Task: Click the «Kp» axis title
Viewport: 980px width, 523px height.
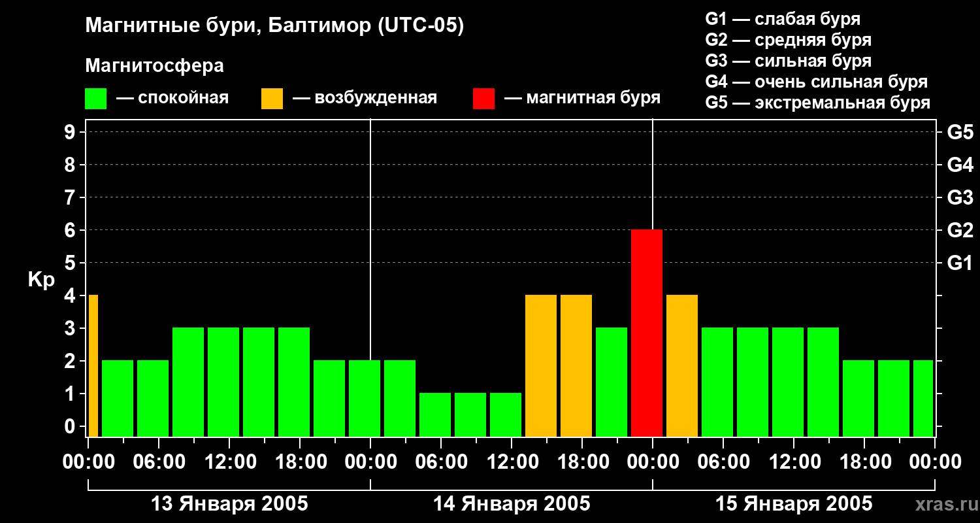Action: pos(41,280)
